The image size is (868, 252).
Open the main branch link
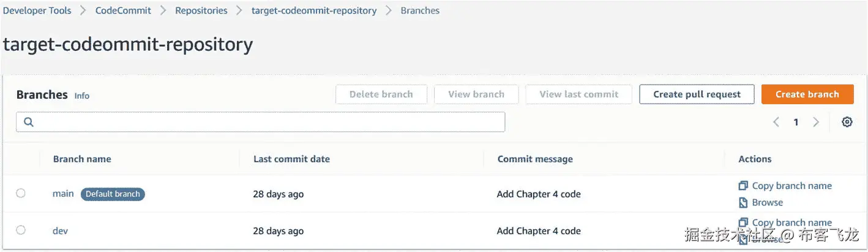tap(63, 194)
